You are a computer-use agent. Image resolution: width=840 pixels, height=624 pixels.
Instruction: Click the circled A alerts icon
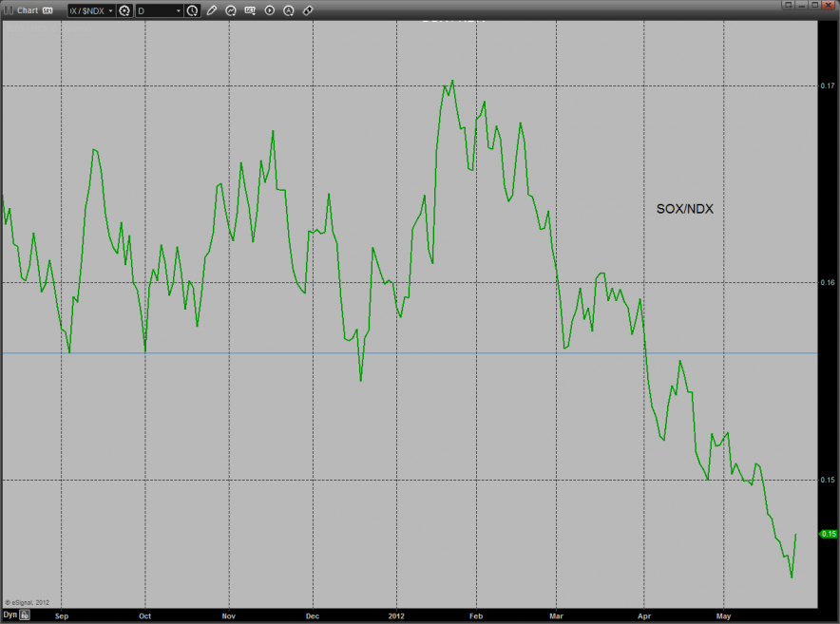pyautogui.click(x=288, y=10)
